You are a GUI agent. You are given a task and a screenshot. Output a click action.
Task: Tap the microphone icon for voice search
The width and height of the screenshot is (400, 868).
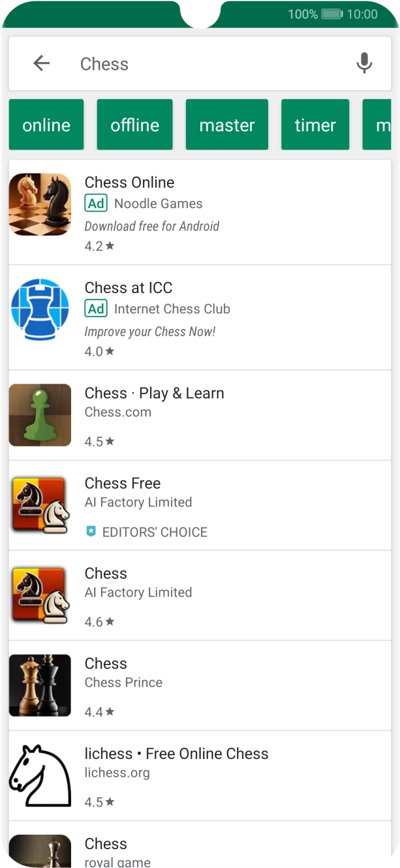tap(364, 63)
